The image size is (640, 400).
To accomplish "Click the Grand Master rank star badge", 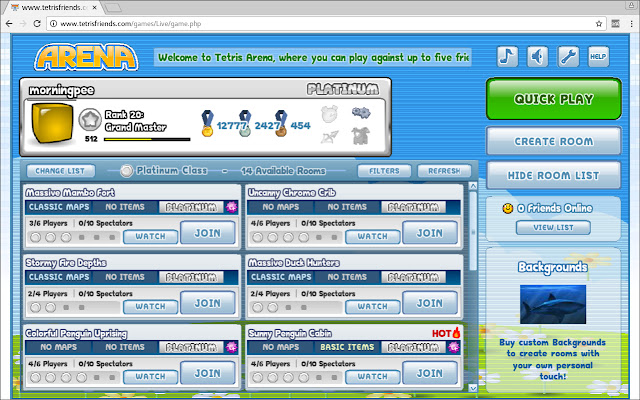I will [x=90, y=120].
